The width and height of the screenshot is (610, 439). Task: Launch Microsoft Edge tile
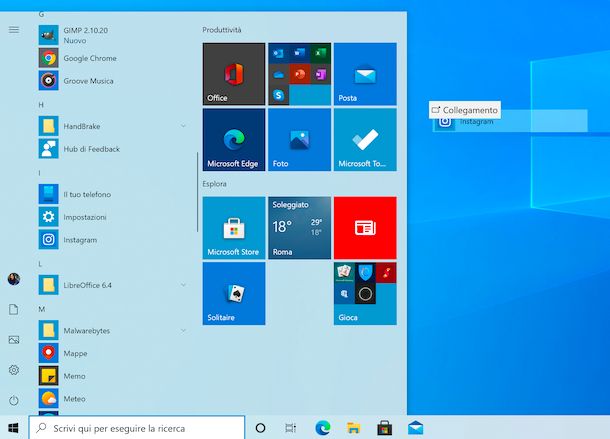click(234, 140)
